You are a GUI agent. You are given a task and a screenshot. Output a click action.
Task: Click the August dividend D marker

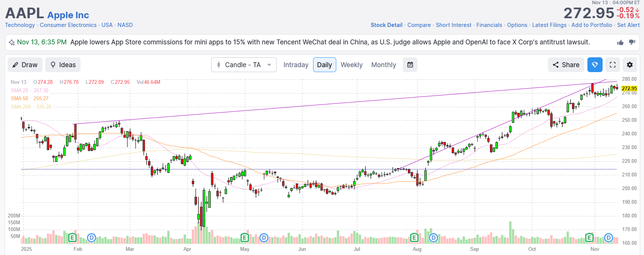click(434, 238)
